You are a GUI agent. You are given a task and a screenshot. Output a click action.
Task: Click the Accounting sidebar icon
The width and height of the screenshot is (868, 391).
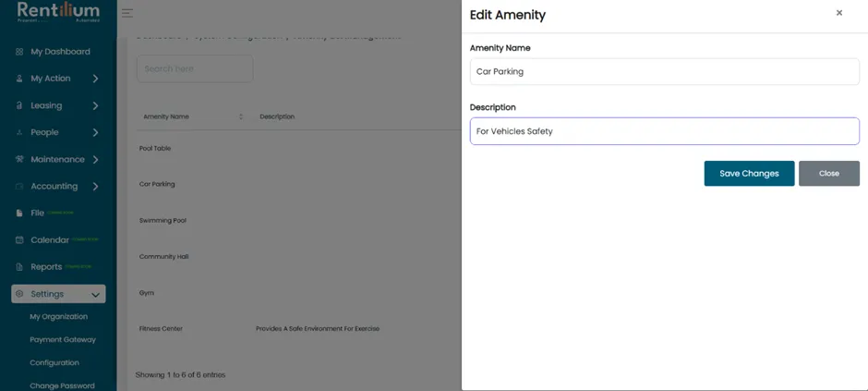tap(19, 186)
